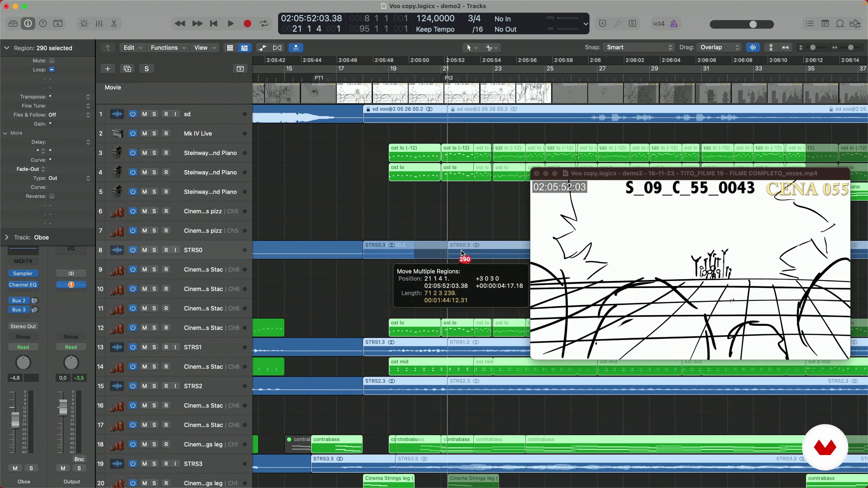Viewport: 868px width, 488px height.
Task: Toggle Cycle mode button
Action: point(264,23)
